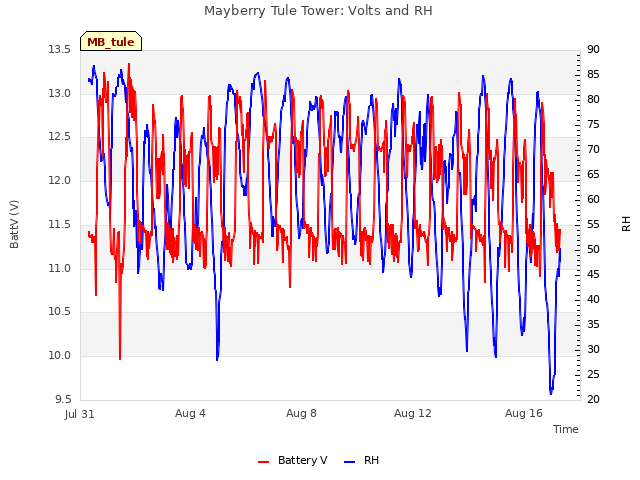
Task: Toggle the RH legend entry
Action: click(361, 460)
